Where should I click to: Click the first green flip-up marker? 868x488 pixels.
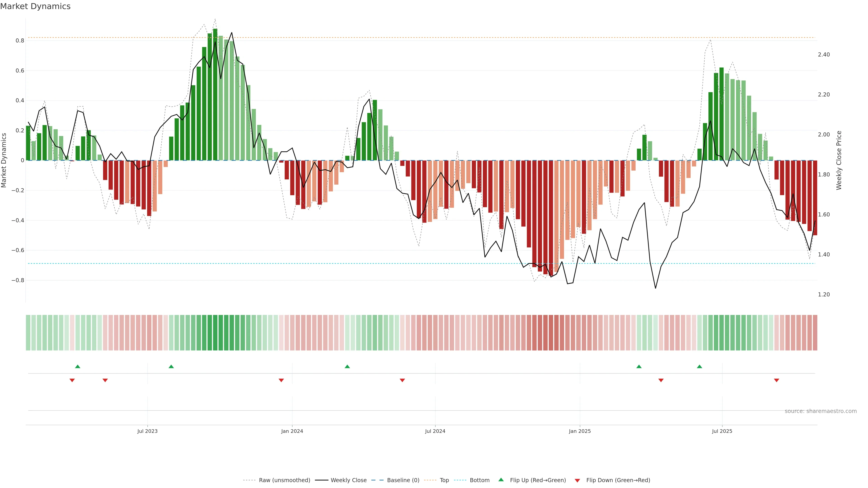pyautogui.click(x=78, y=366)
